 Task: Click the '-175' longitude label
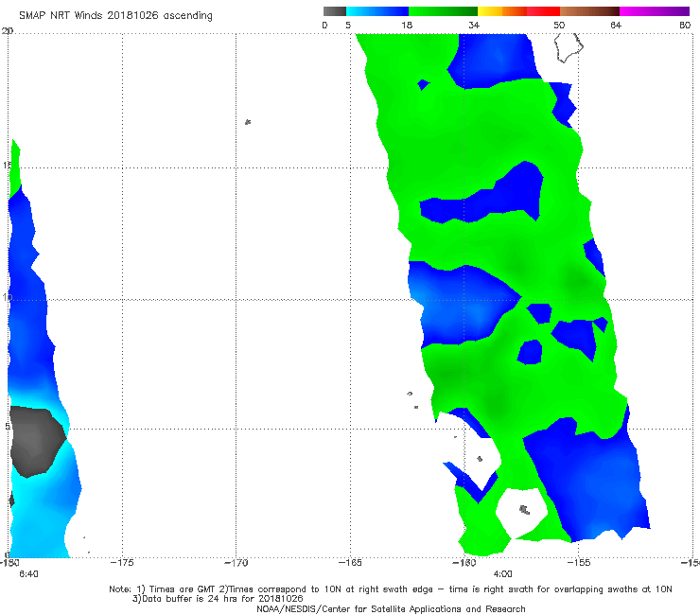[122, 563]
